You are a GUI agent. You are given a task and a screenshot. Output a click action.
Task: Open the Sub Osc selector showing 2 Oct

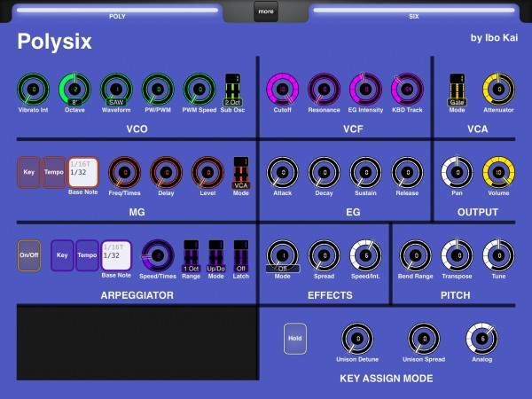click(232, 90)
